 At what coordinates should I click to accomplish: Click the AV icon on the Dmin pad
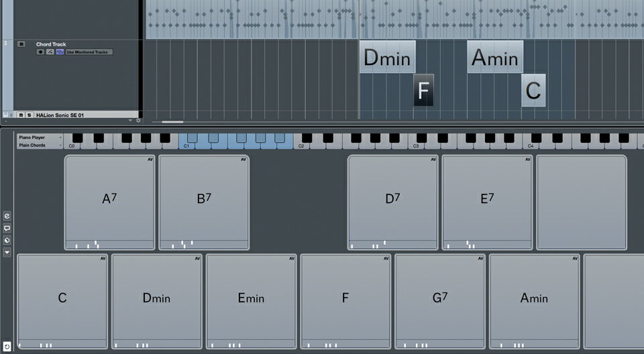[197, 258]
